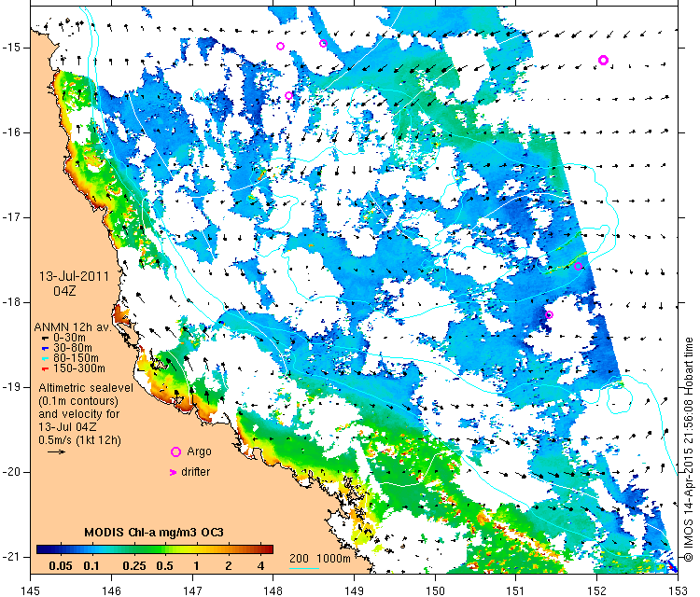This screenshot has width=700, height=597.
Task: Click the '145' longitude axis label
Action: coord(31,590)
